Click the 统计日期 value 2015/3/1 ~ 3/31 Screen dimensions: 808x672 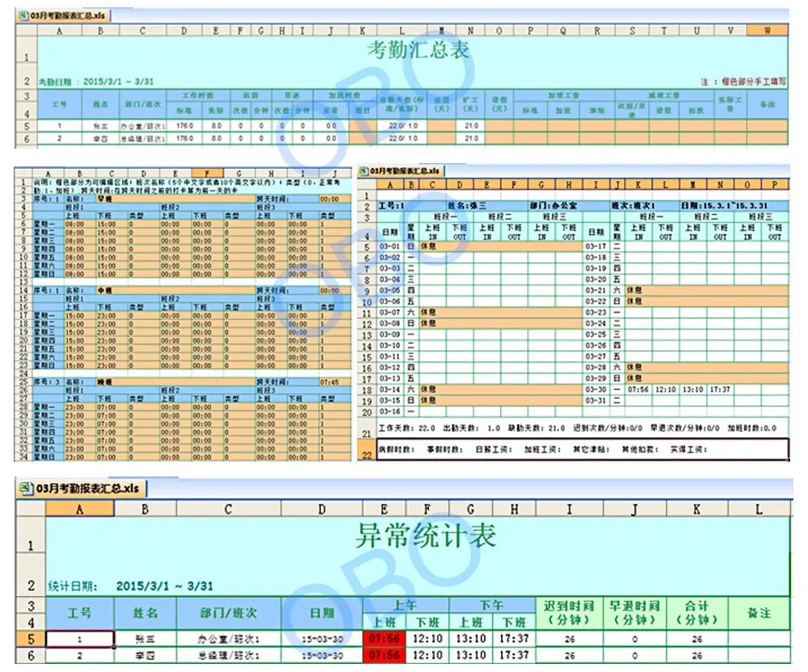click(x=164, y=586)
